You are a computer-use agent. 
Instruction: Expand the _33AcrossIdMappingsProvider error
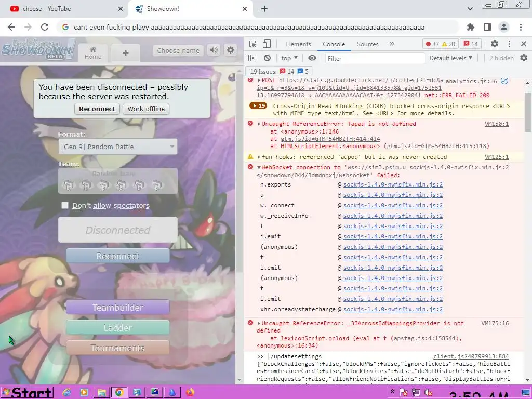[259, 323]
